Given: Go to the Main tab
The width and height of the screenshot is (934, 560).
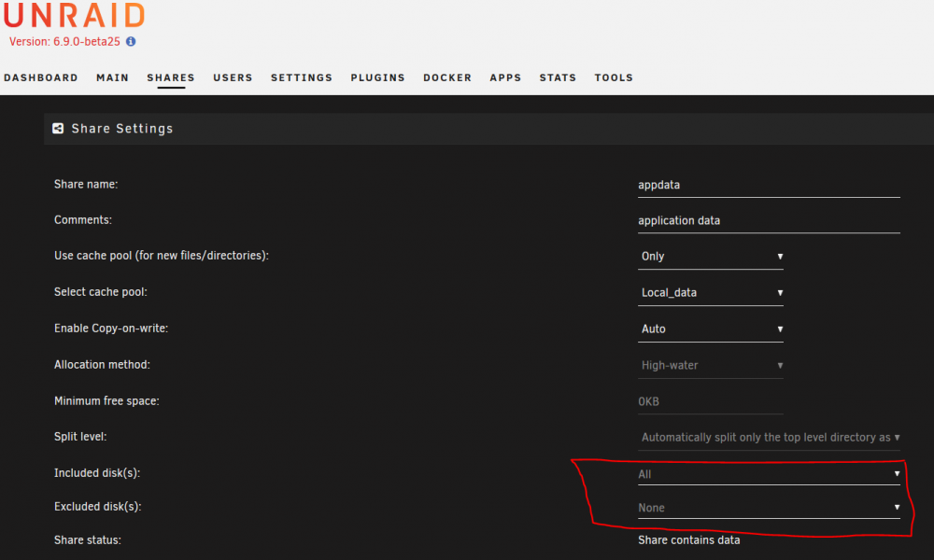Looking at the screenshot, I should click(113, 78).
